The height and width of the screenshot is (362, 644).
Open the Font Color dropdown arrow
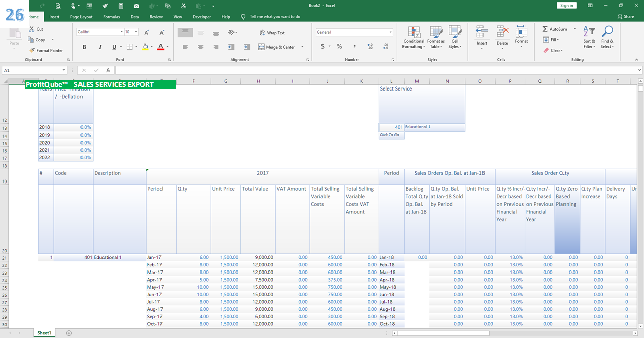pos(167,47)
